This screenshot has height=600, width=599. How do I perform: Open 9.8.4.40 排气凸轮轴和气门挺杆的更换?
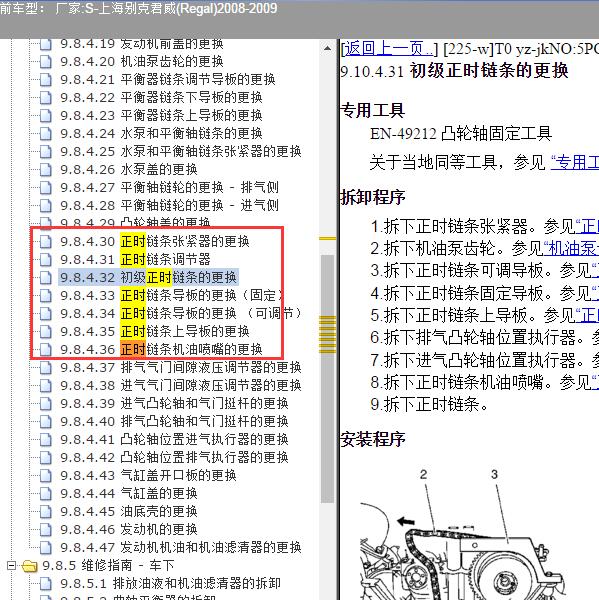click(x=174, y=421)
